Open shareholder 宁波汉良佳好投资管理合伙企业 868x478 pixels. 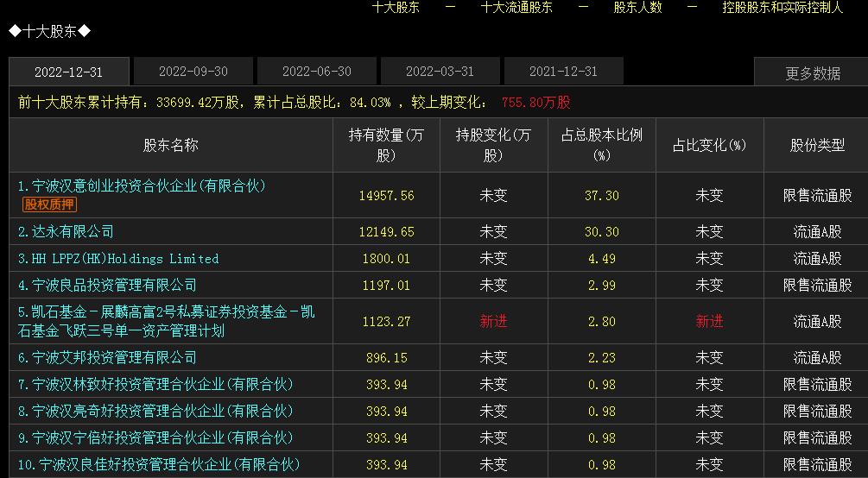point(159,465)
